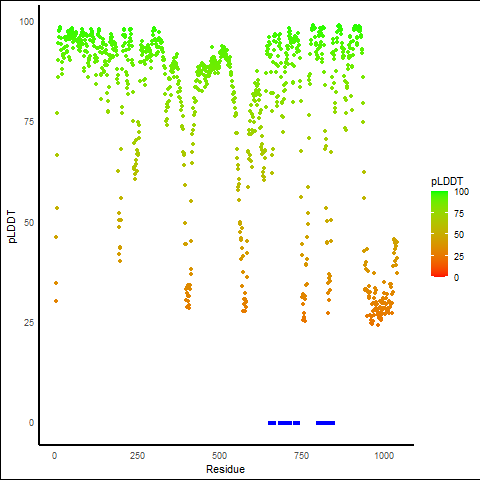Click the pLDDT color gradient legend bar
This screenshot has width=480, height=480.
(x=439, y=234)
